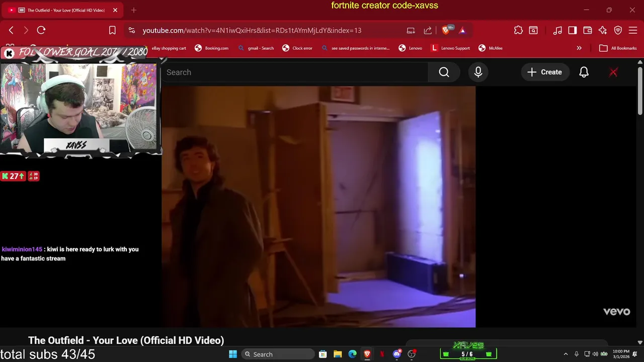Viewport: 644px width, 362px height.
Task: Open gmail - Search bookmark
Action: point(256,48)
